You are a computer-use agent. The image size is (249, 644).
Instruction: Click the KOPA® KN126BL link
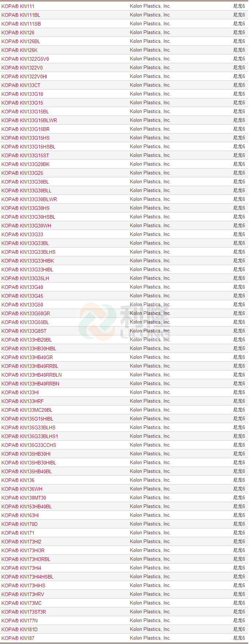21,41
